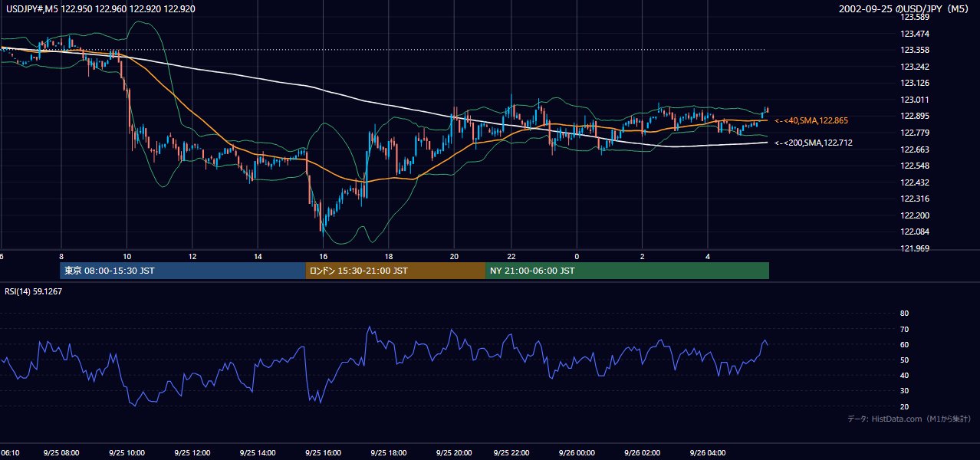Click the 122.084 price axis label
This screenshot has width=980, height=460.
pyautogui.click(x=915, y=232)
